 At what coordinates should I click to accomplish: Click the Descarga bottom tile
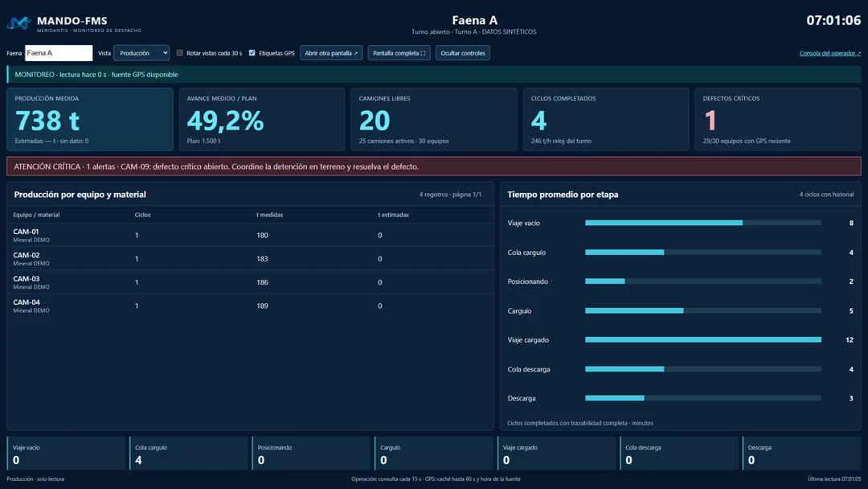801,454
